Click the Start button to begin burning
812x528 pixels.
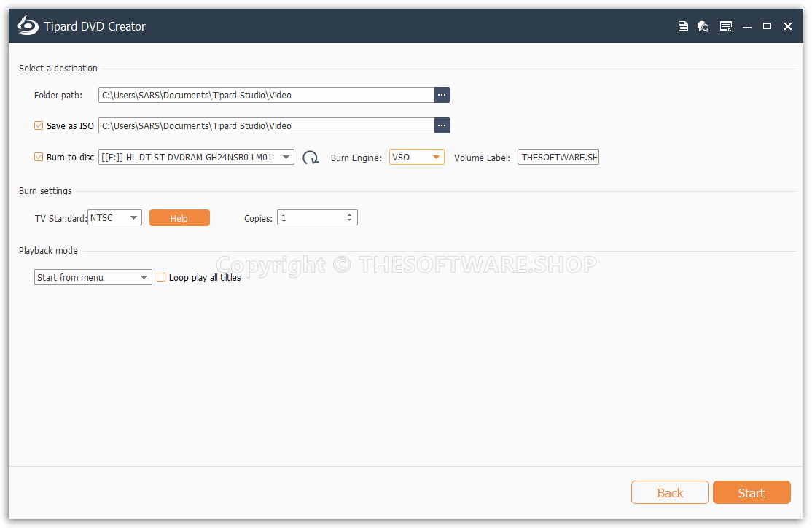(752, 492)
